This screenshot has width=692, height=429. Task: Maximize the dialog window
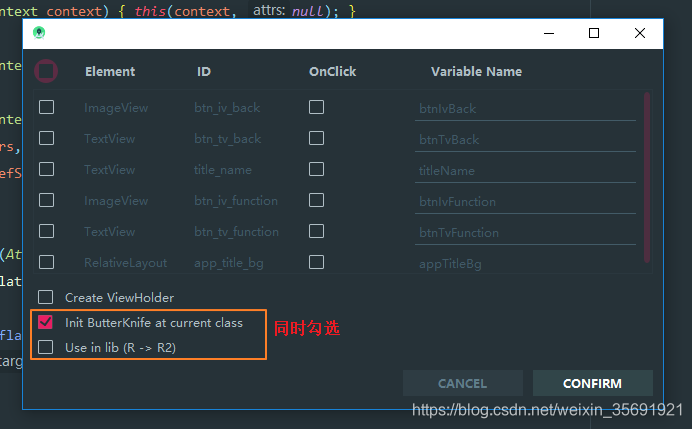pos(594,34)
